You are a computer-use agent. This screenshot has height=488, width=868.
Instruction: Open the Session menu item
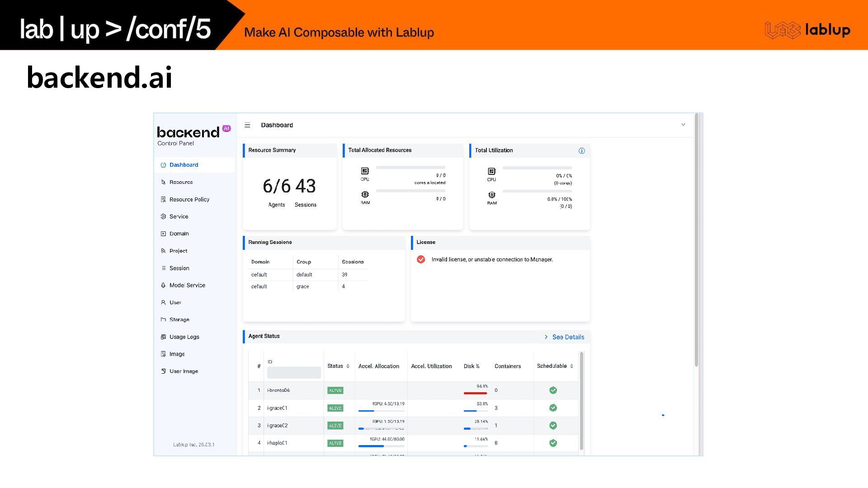179,268
